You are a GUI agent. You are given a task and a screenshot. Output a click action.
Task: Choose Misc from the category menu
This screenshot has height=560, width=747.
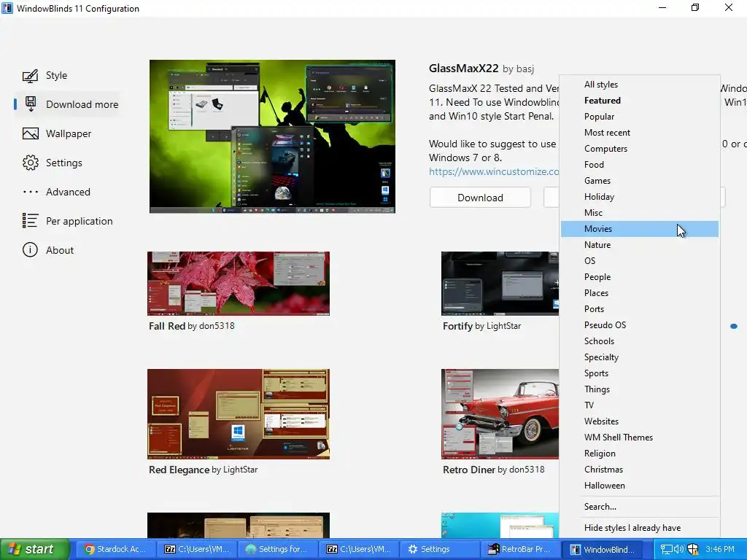(x=639, y=213)
